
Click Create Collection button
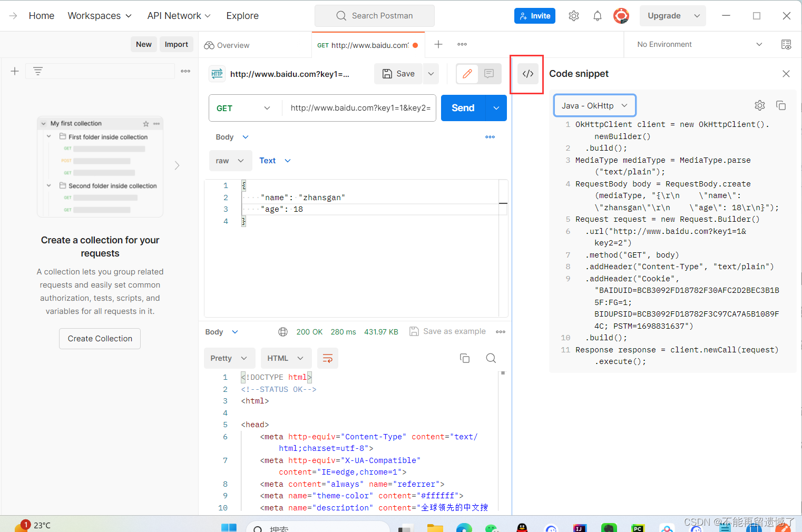[x=100, y=339]
